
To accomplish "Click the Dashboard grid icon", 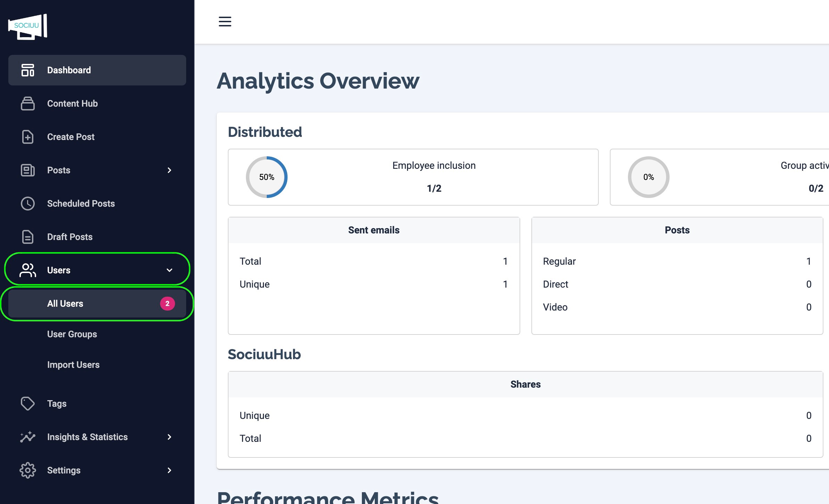I will click(x=28, y=70).
